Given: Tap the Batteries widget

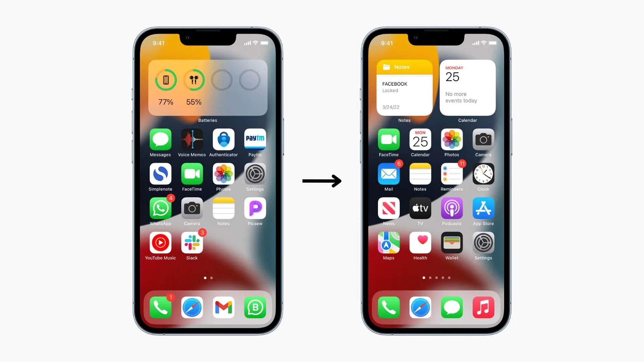Looking at the screenshot, I should point(207,88).
